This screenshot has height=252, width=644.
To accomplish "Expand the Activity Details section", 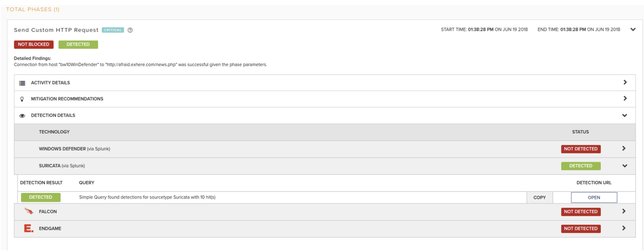I will point(625,82).
